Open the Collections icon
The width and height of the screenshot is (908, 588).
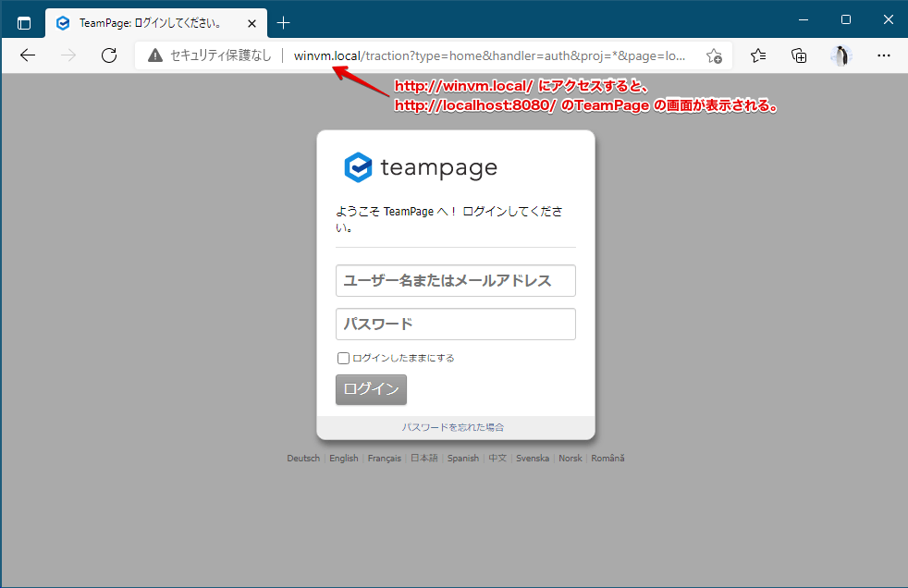point(799,55)
